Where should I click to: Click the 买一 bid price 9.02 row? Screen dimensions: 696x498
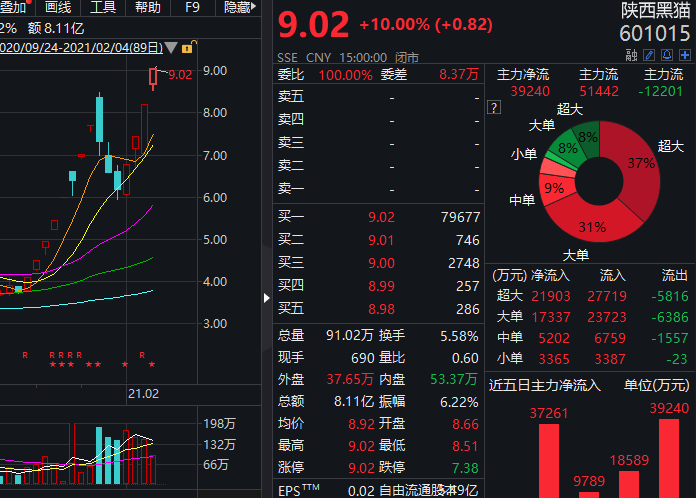(x=378, y=217)
